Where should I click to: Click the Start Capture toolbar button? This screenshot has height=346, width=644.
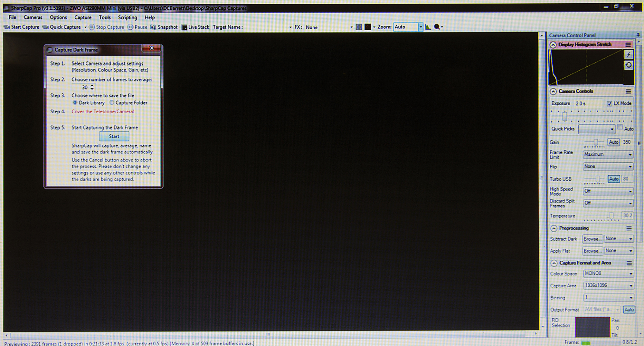pyautogui.click(x=21, y=27)
